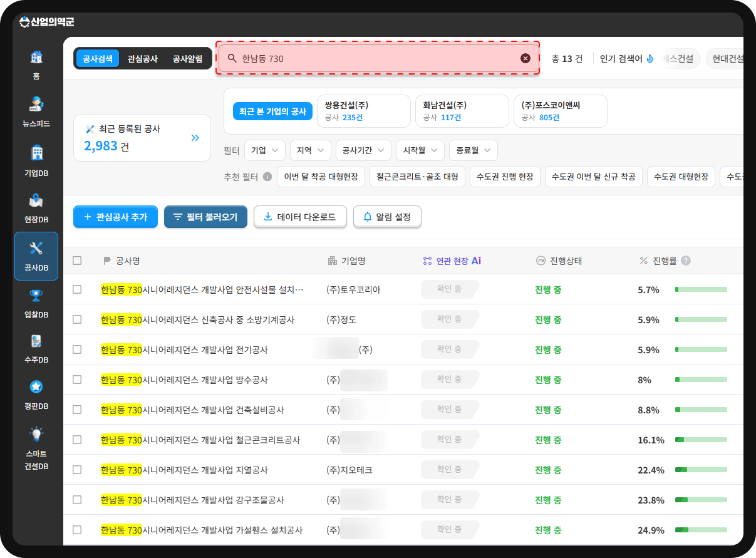
Task: Click the double-arrow on 최근 등록된 공사
Action: [x=195, y=138]
